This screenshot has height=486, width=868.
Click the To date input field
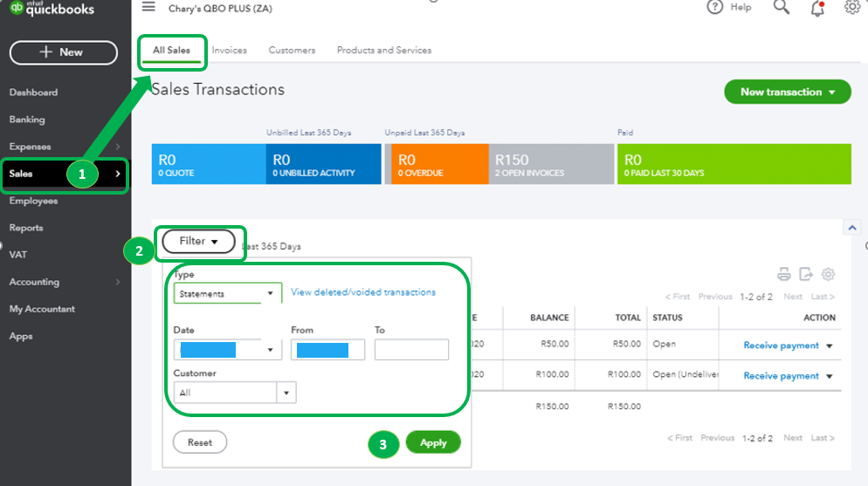(411, 349)
